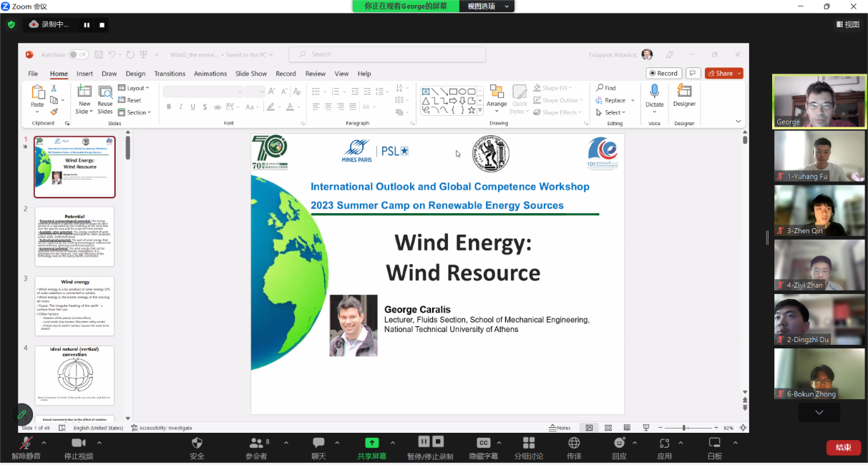Open the Transitions ribbon tab

[170, 74]
